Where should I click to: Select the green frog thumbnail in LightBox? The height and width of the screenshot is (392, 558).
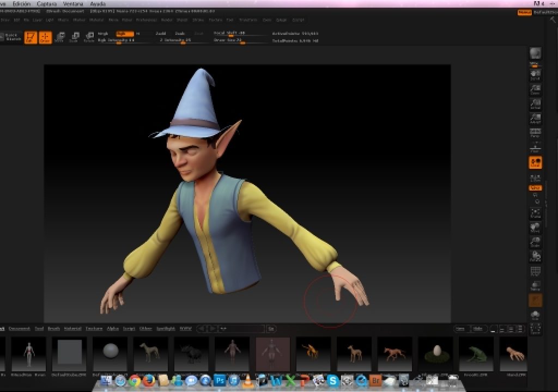477,354
